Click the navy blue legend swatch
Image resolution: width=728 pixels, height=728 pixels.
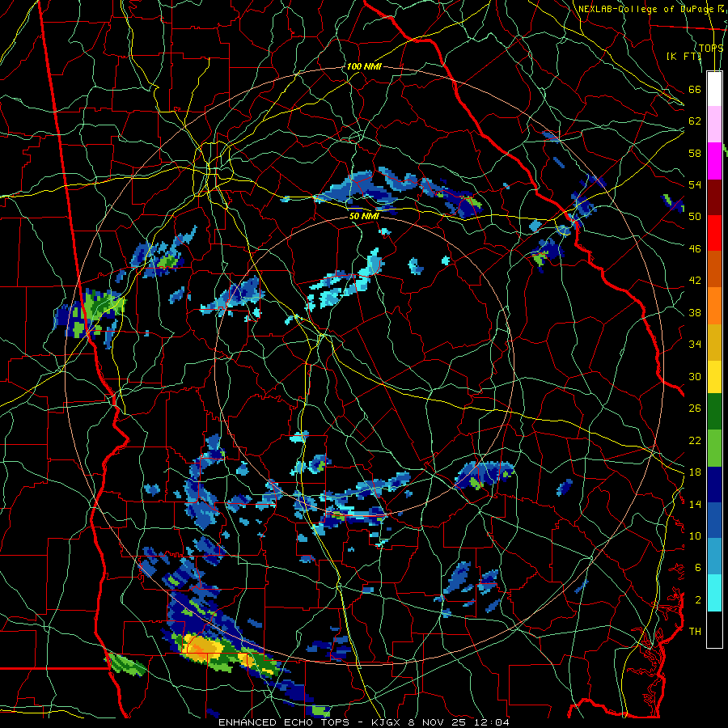714,485
